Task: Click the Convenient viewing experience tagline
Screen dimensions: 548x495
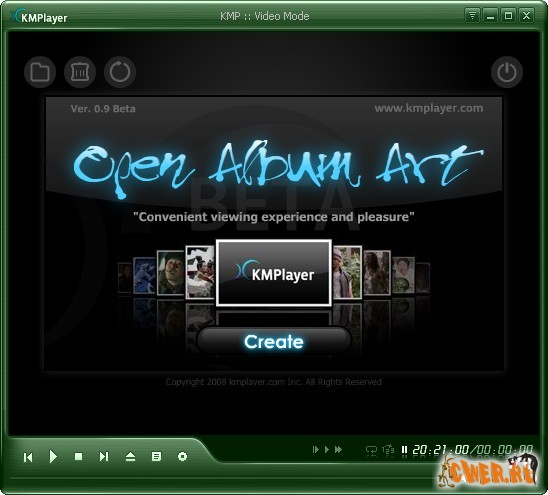Action: coord(274,217)
